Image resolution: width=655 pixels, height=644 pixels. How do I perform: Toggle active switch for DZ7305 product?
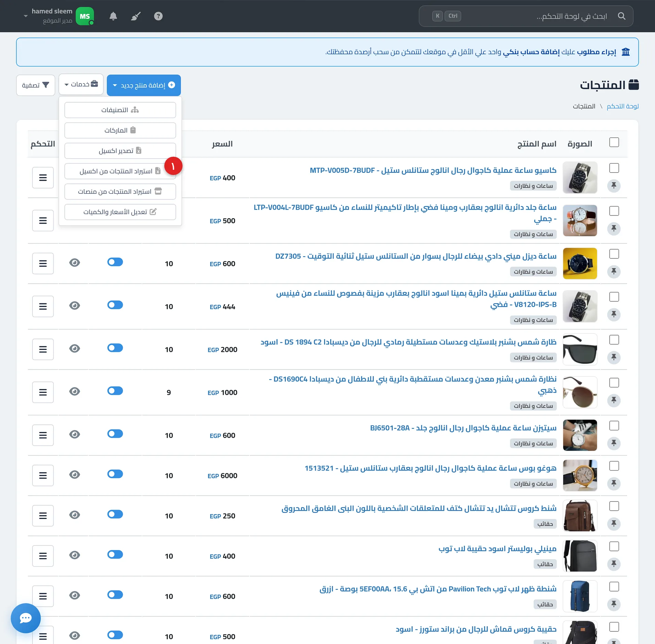[x=115, y=262]
